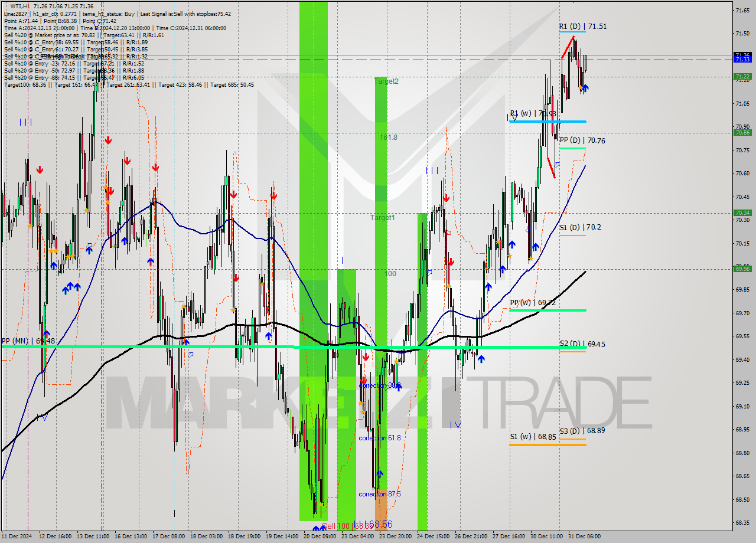Click the green price tag 70.34
Image resolution: width=756 pixels, height=543 pixels.
742,213
